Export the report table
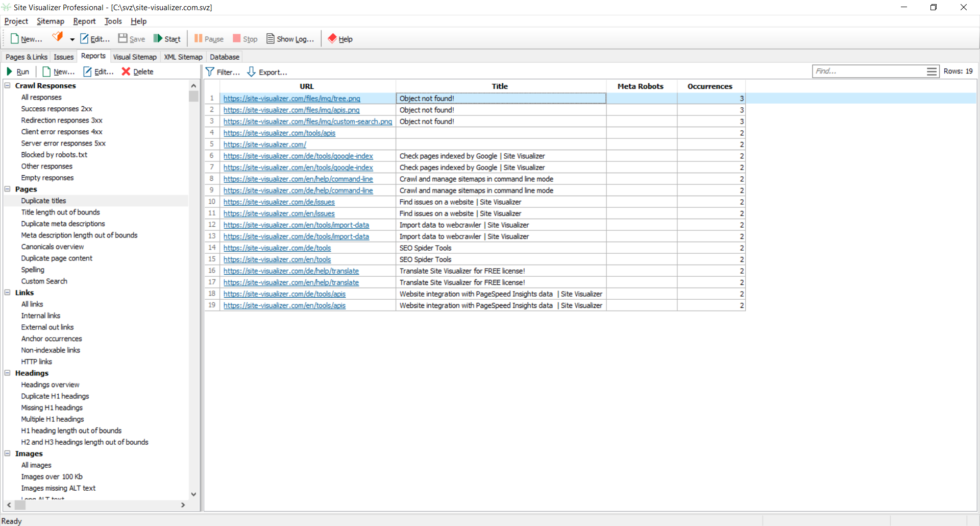Viewport: 980px width, 526px height. [x=267, y=72]
